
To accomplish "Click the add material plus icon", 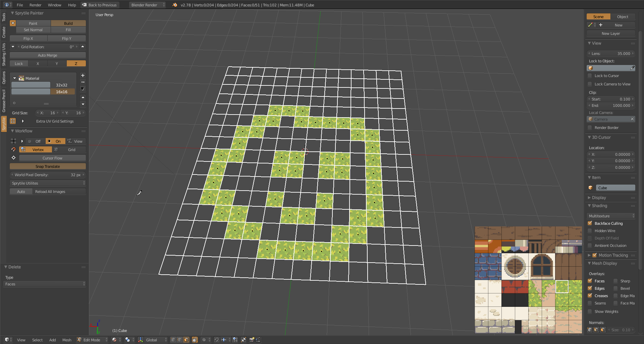I will [83, 75].
